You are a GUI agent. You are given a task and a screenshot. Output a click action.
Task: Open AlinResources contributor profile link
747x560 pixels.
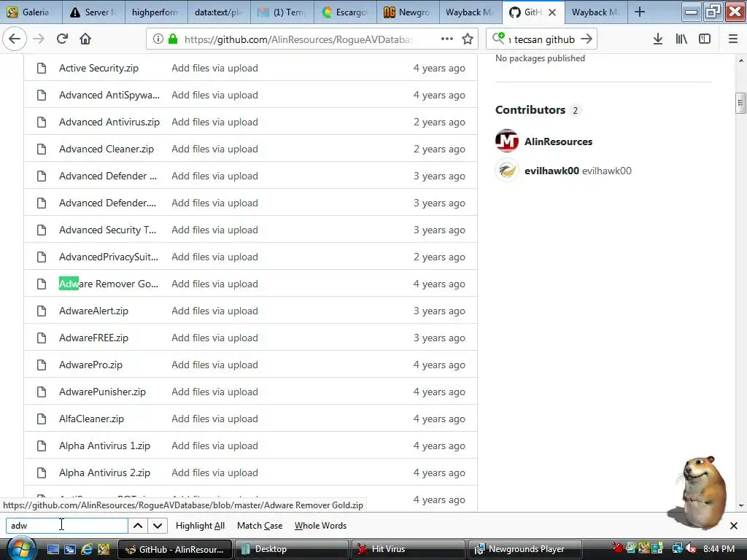point(558,141)
